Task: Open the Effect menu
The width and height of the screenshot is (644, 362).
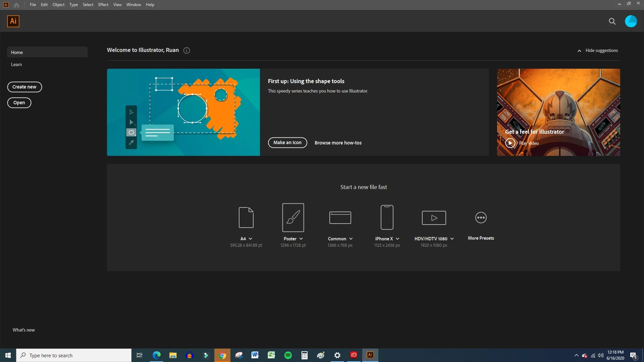Action: [x=103, y=5]
